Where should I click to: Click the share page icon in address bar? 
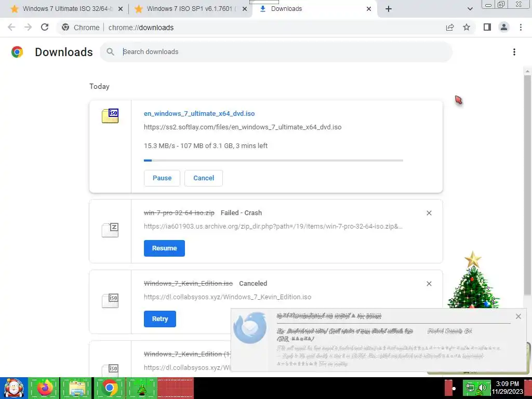[x=450, y=27]
